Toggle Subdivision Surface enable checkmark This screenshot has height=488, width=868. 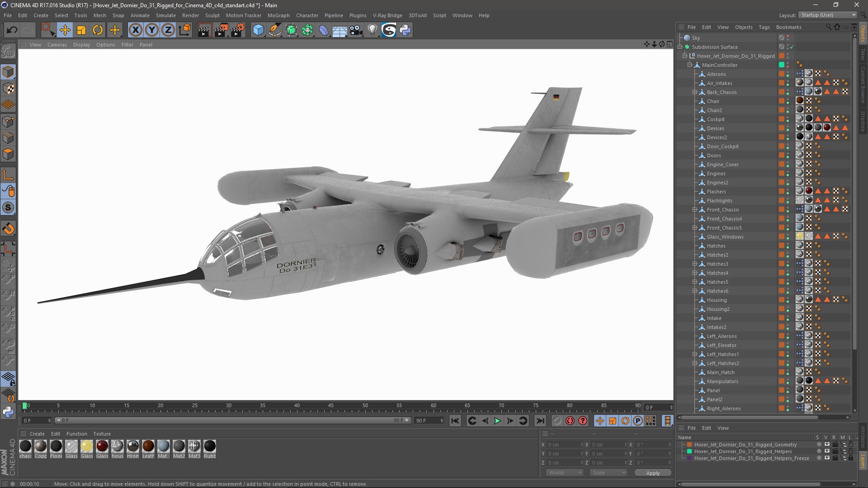click(792, 47)
